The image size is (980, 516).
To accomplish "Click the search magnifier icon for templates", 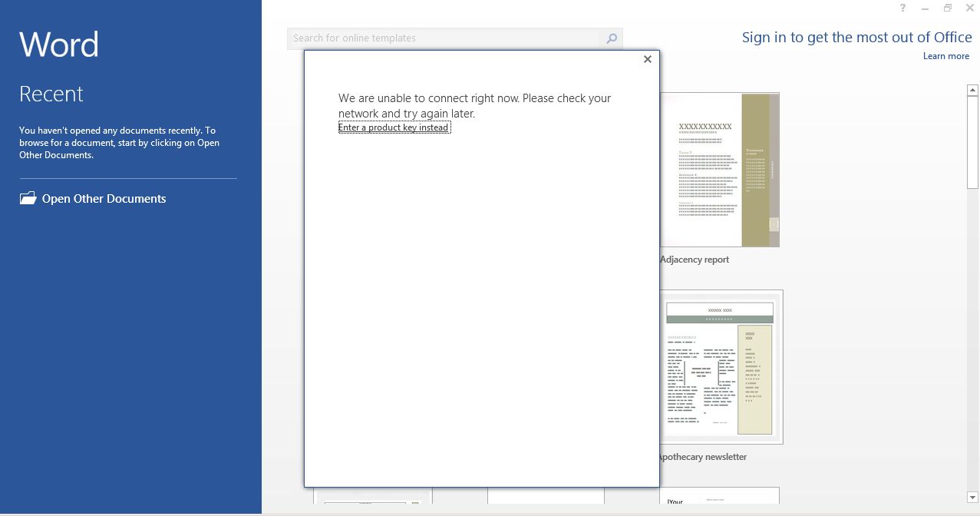I will [612, 38].
